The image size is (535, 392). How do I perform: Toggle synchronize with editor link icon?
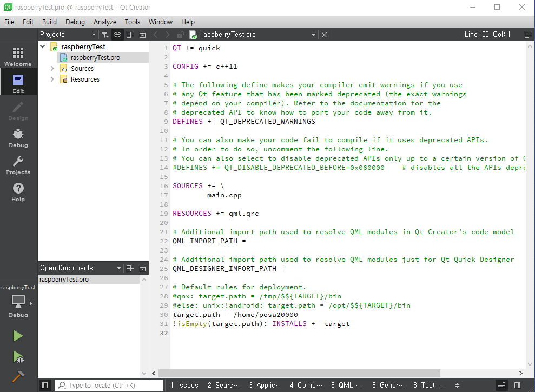[117, 35]
